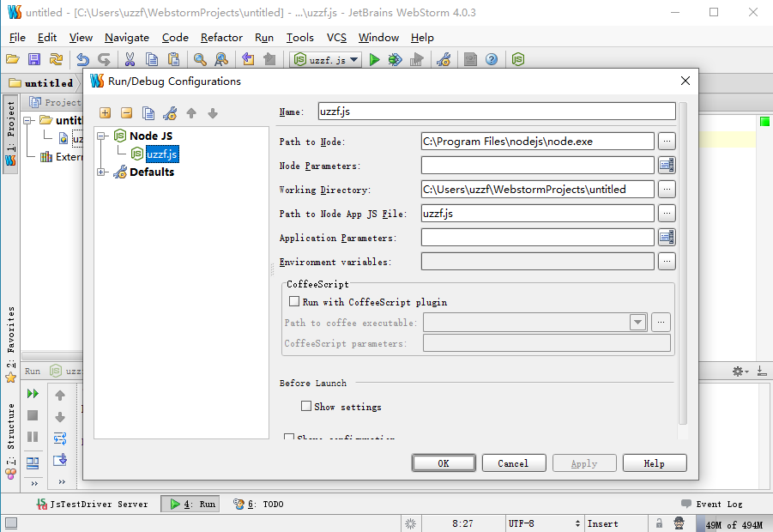773x532 pixels.
Task: Browse Path to Node App JS File
Action: (x=667, y=213)
